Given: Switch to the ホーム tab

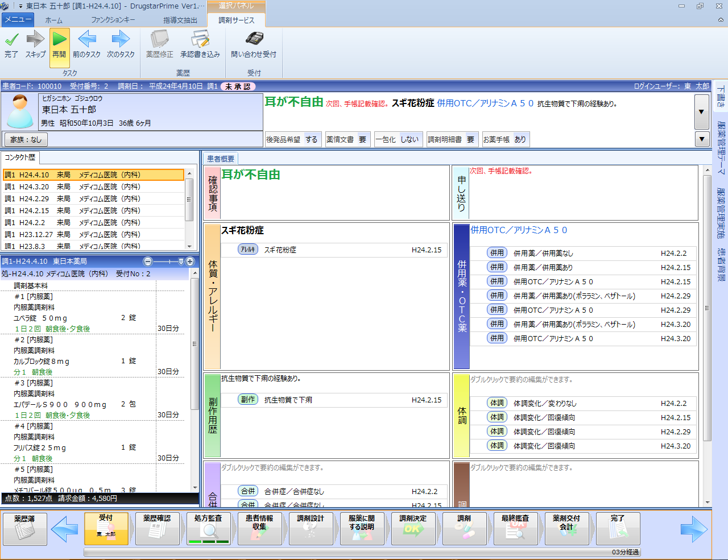Looking at the screenshot, I should click(x=53, y=20).
